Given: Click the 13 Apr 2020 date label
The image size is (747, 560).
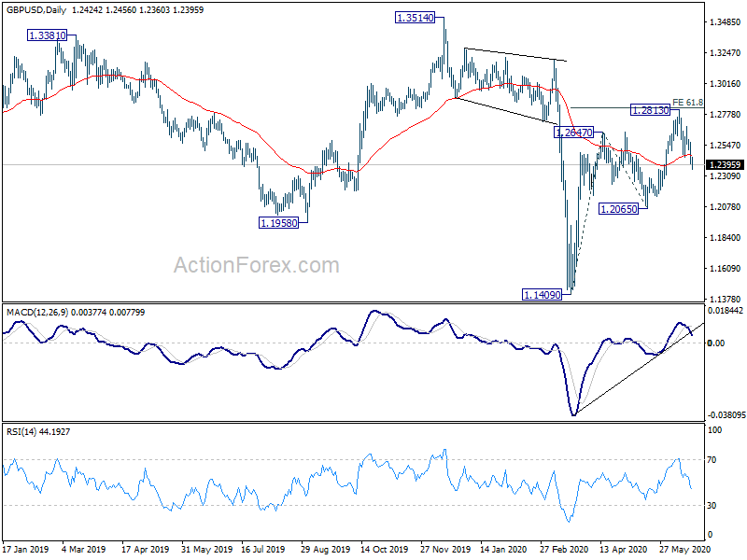Looking at the screenshot, I should [x=623, y=550].
